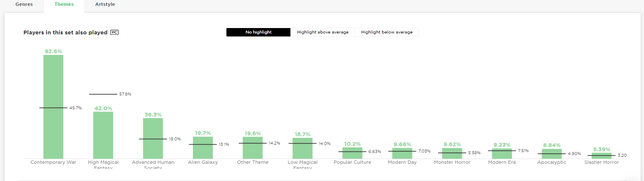Select the No highlight option
Image resolution: width=644 pixels, height=181 pixels.
(x=258, y=32)
